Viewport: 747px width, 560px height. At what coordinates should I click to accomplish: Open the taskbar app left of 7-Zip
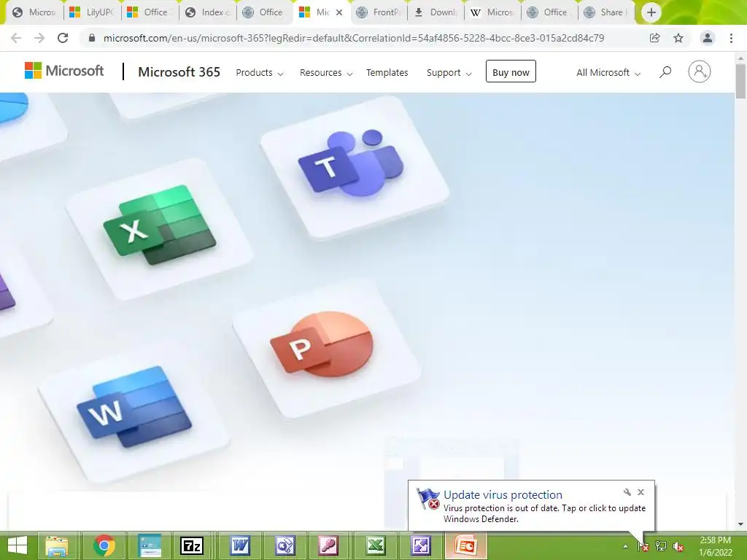click(x=150, y=545)
